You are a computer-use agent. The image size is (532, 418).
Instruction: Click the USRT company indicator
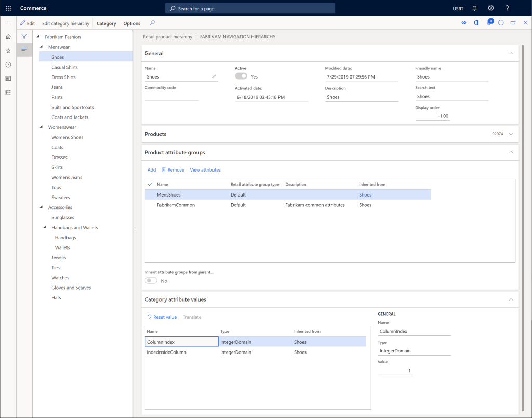tap(458, 9)
